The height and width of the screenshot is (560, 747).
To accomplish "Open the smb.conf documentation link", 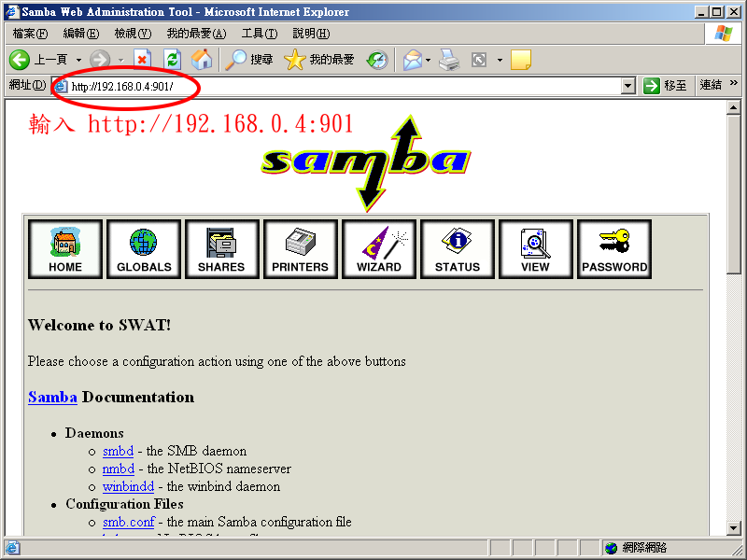I will point(128,522).
